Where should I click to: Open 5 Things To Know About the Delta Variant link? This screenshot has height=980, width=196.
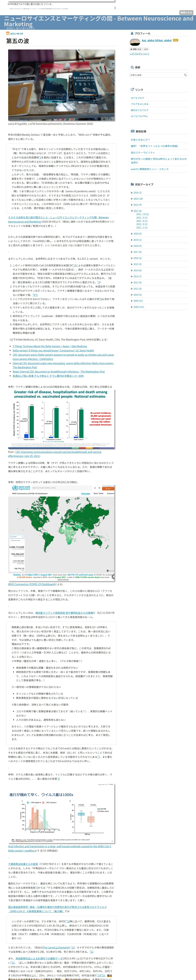tap(50, 346)
